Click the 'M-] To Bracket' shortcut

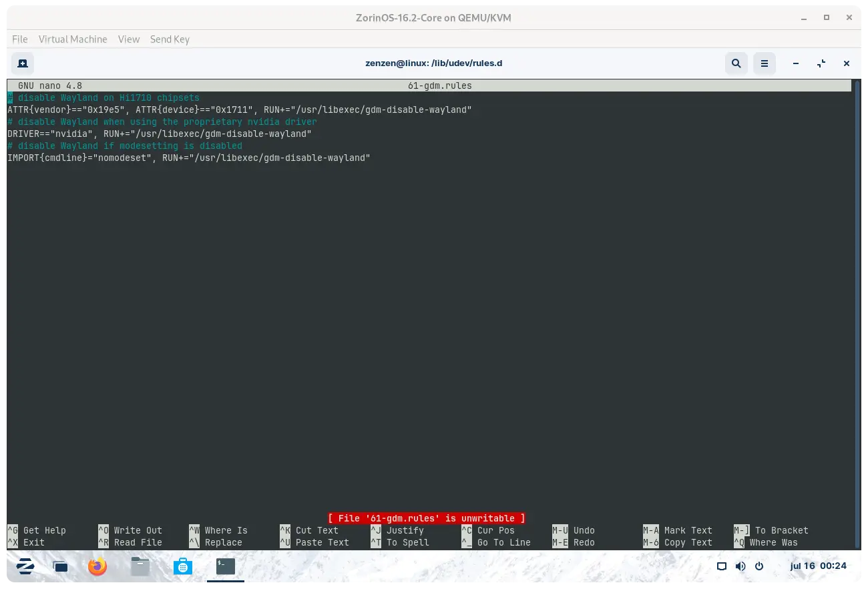click(x=771, y=530)
